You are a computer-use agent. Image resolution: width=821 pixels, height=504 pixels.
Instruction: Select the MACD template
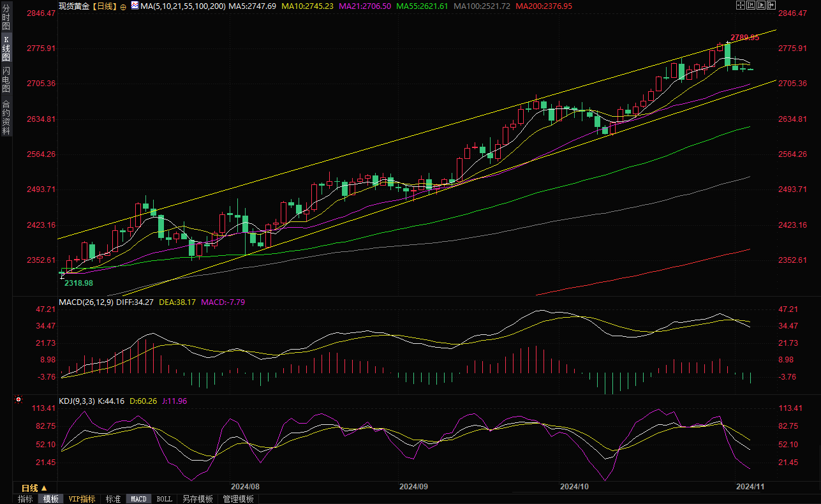138,499
